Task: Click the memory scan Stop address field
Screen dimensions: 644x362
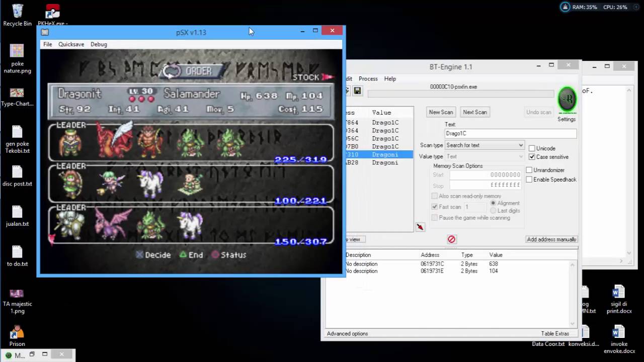Action: 486,185
